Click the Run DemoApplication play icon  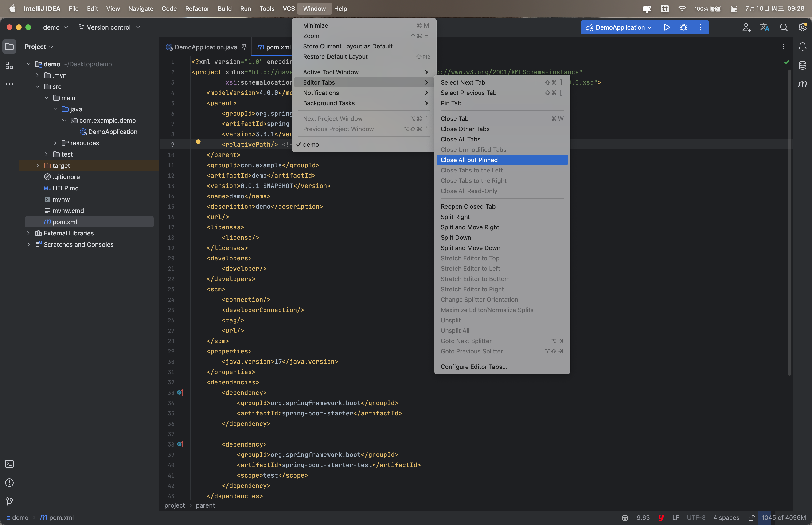(667, 27)
